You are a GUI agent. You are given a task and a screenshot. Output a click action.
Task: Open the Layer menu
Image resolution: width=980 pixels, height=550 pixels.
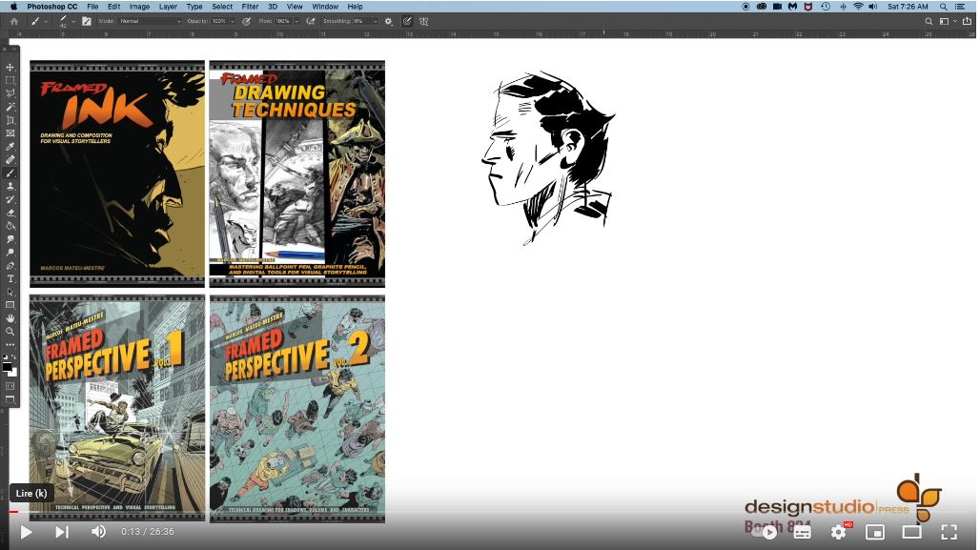coord(168,7)
